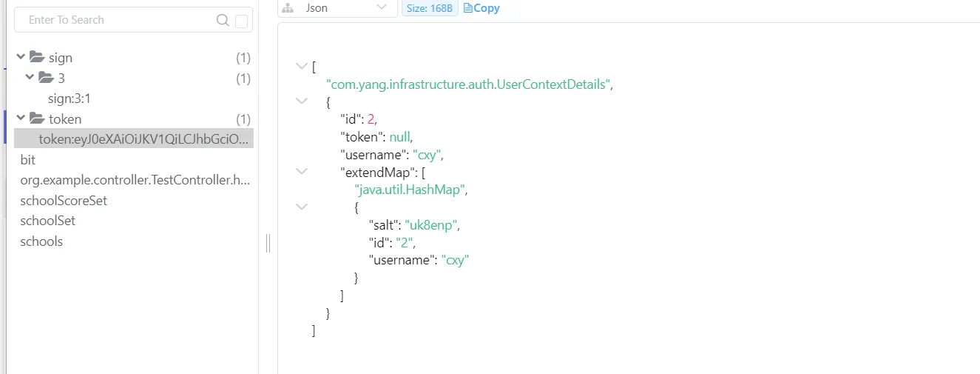Click the search magnifier icon
Viewport: 980px width, 374px height.
click(223, 21)
